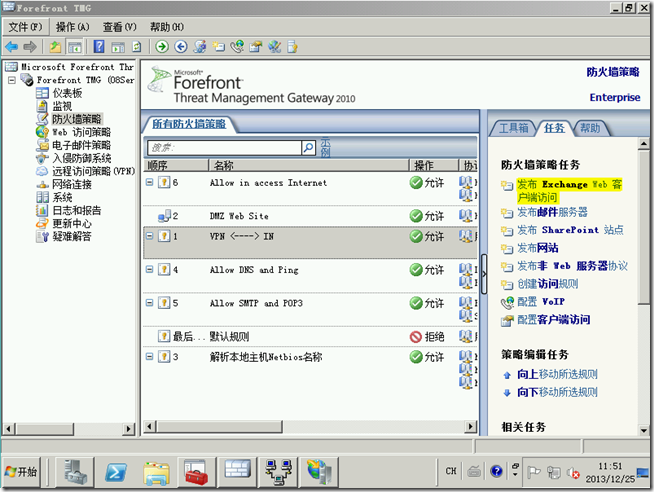Collapse rule 3 解析本地主机Netbios名称
654x492 pixels.
point(149,356)
